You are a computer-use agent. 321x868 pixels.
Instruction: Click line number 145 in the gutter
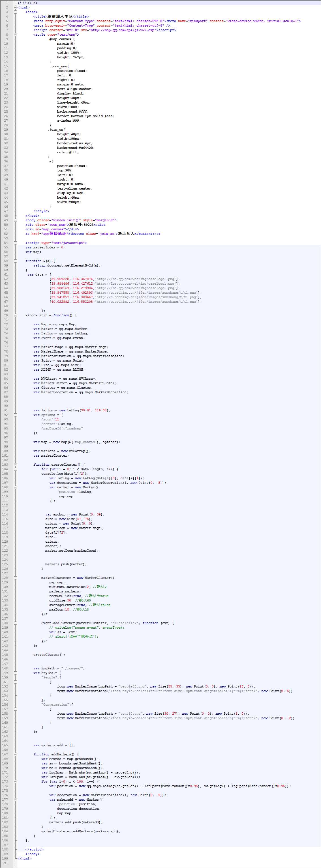(5, 655)
